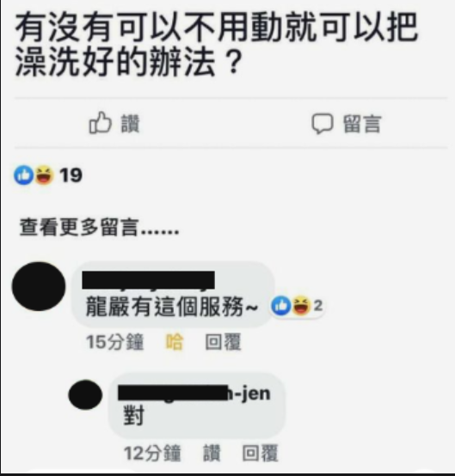Click the speech bubble comment icon

pyautogui.click(x=323, y=124)
